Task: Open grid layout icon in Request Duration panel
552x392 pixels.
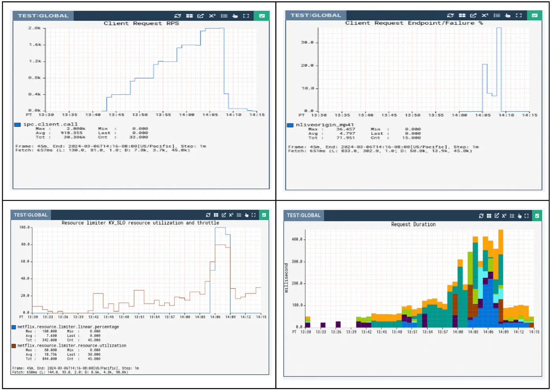Action: pyautogui.click(x=489, y=216)
